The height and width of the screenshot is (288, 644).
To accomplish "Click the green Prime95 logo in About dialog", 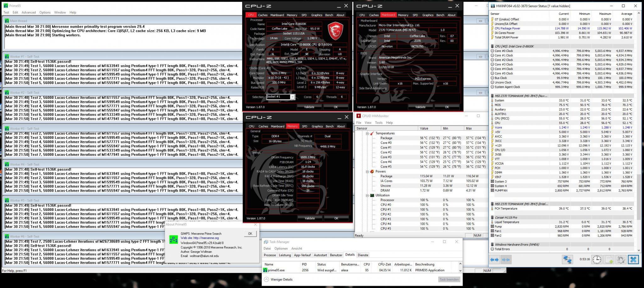I will (174, 240).
